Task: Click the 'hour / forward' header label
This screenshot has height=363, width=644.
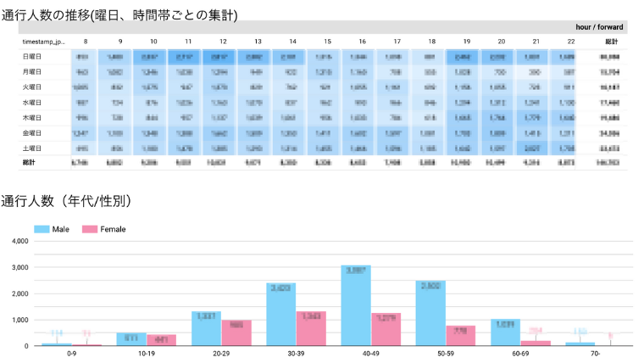Action: (599, 27)
